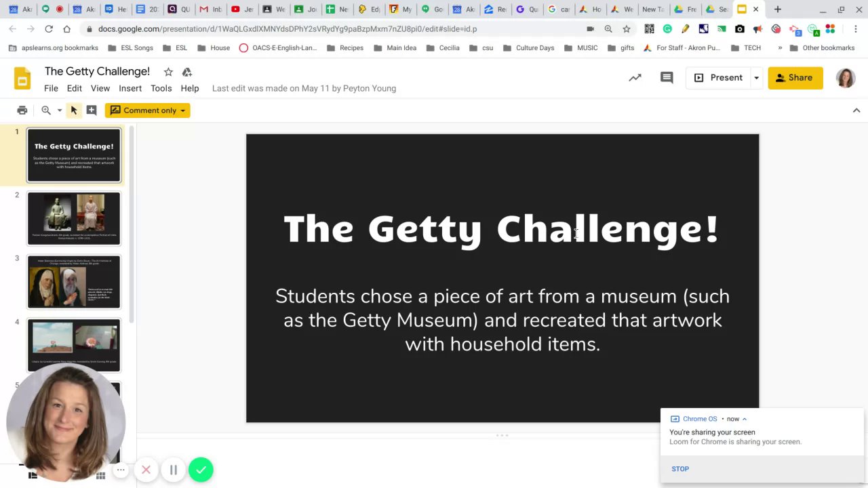Open the ESL Songs bookmark folder

click(130, 48)
